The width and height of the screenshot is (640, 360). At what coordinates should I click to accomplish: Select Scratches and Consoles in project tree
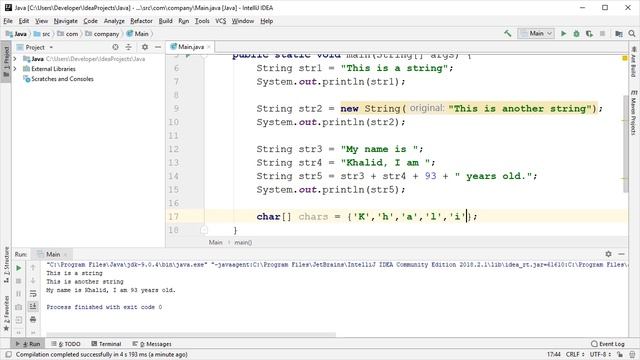[62, 79]
